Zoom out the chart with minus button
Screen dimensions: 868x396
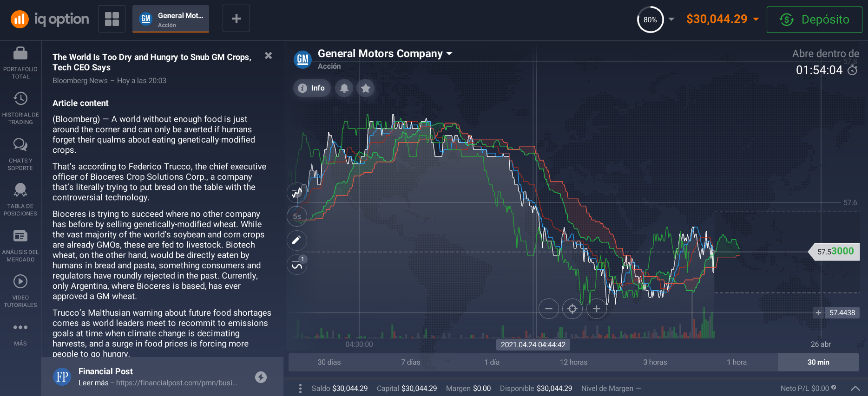[x=549, y=309]
